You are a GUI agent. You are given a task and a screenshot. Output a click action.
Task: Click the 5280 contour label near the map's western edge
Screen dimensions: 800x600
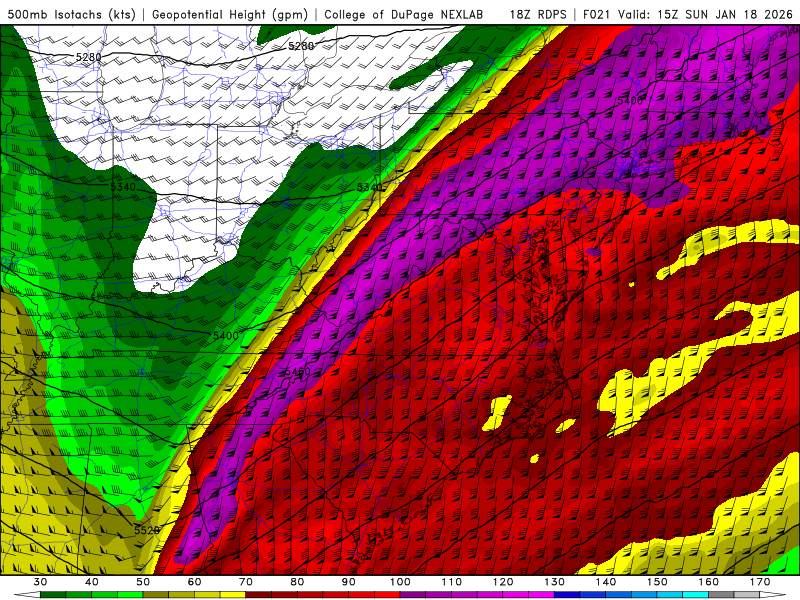[89, 57]
